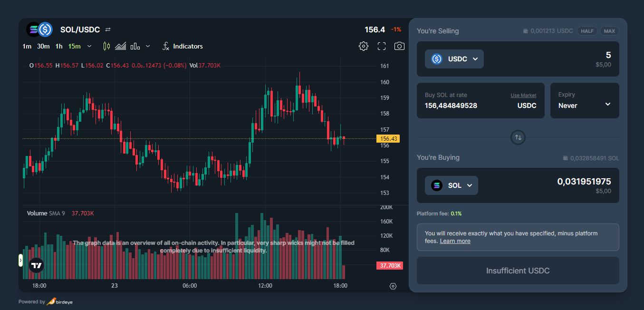The image size is (644, 310).
Task: Select the 30m timeframe
Action: (43, 46)
